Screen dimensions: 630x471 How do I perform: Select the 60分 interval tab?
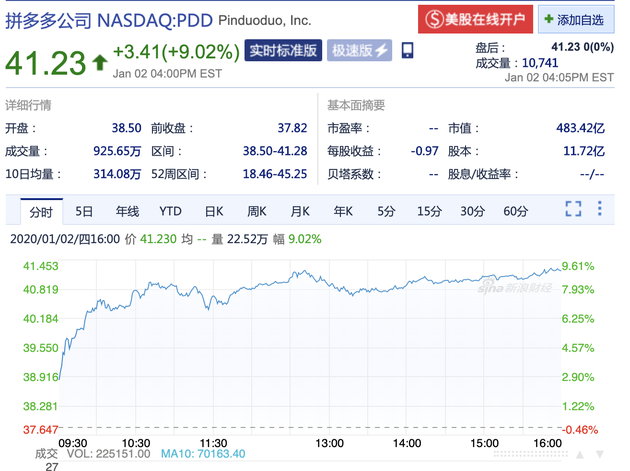click(x=516, y=211)
